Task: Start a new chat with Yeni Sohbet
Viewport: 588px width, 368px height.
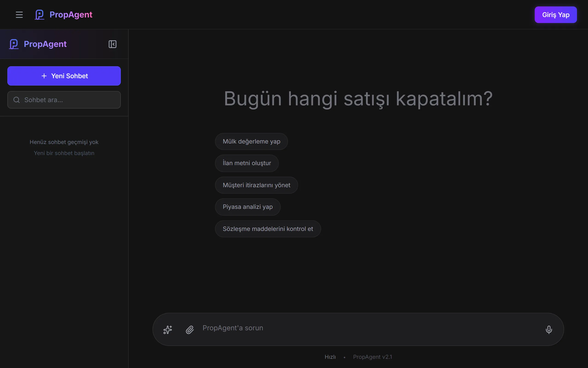Action: tap(64, 76)
